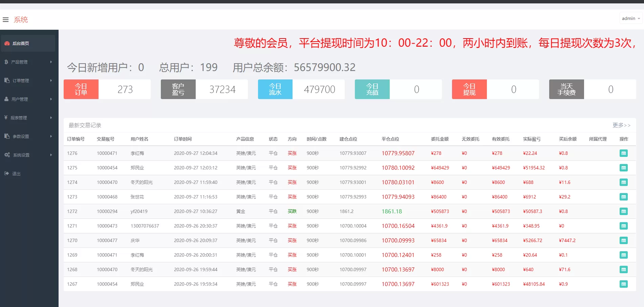Open action icon for order 1267

pos(623,284)
